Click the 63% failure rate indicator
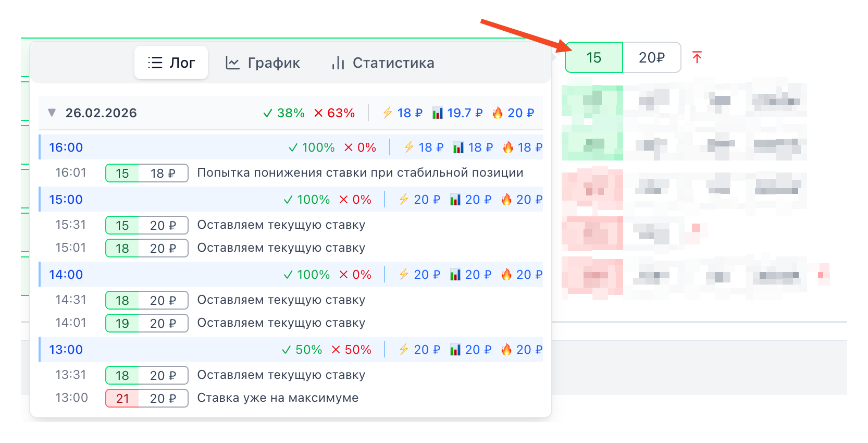Viewport: 868px width, 443px height. pyautogui.click(x=334, y=113)
